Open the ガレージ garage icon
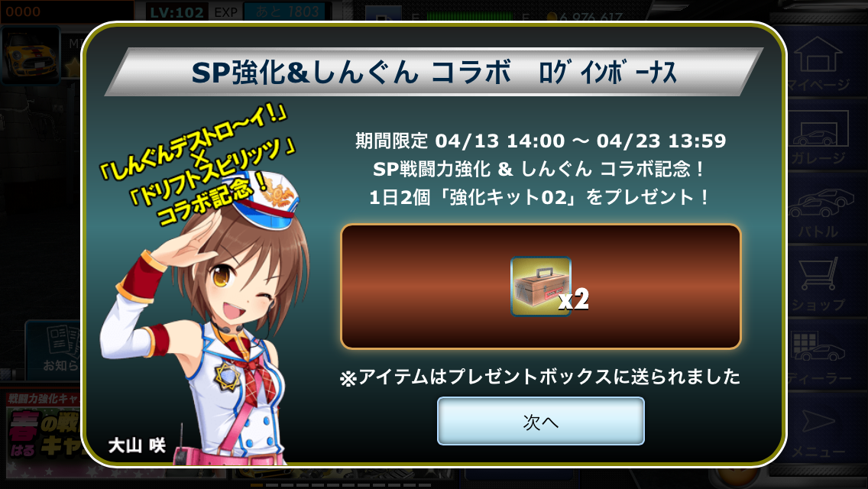This screenshot has width=868, height=489. [819, 137]
